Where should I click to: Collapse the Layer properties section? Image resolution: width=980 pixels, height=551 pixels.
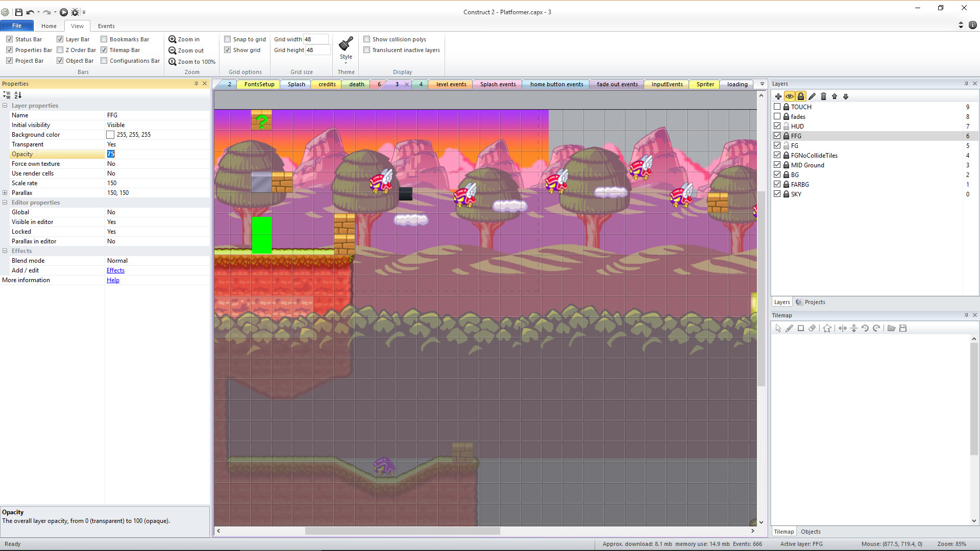[x=5, y=106]
